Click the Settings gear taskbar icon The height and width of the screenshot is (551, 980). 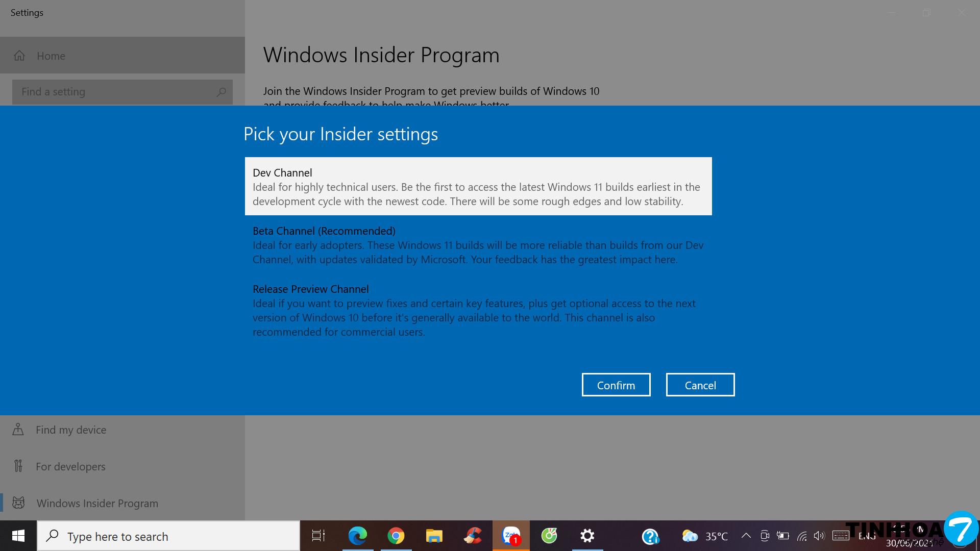point(587,536)
